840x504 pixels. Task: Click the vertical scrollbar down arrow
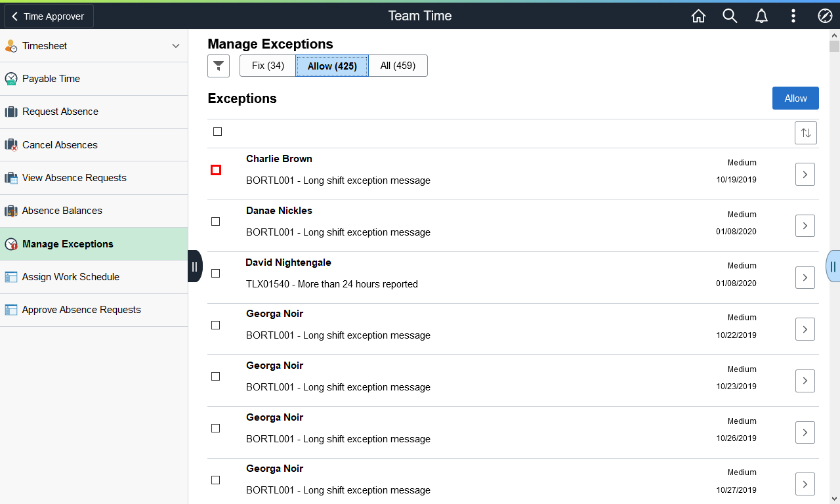[834, 499]
